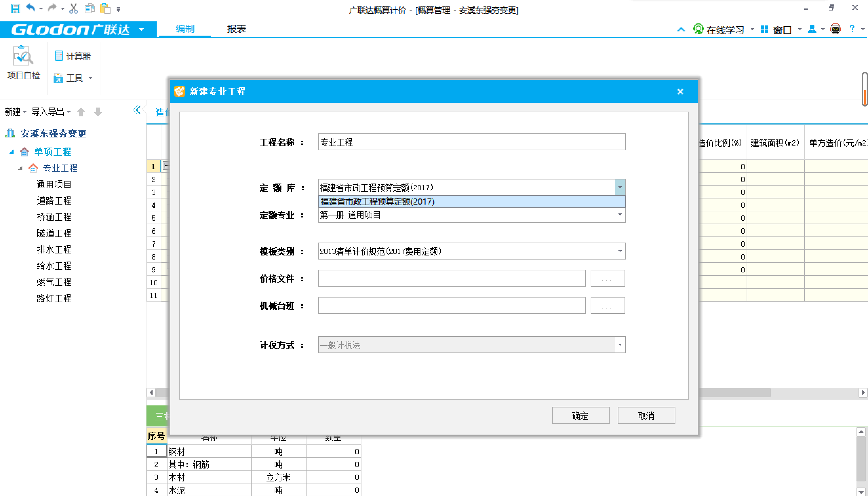Viewport: 868px width, 496px height.
Task: Collapse the left project tree panel
Action: tap(137, 110)
